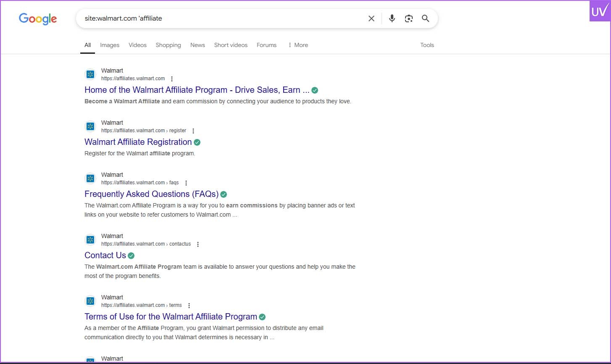Click green checkmark after Terms of Use title
611x364 pixels.
click(262, 317)
